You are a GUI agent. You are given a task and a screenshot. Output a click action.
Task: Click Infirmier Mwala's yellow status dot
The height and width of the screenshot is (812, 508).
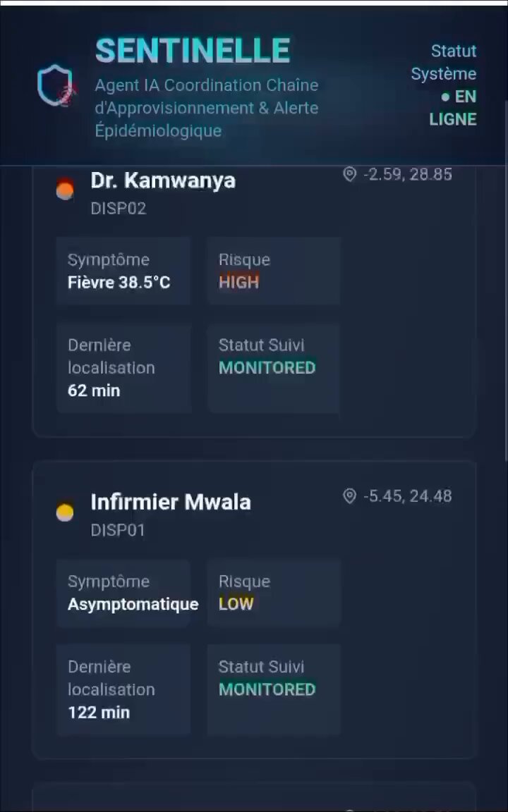[x=65, y=512]
